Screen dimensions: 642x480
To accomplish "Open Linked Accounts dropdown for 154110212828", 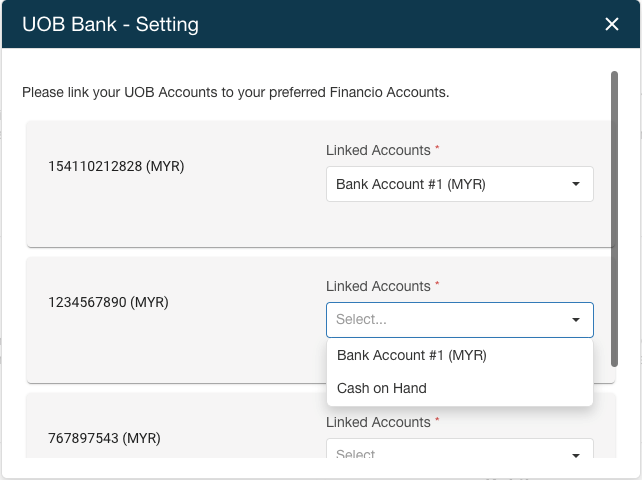I will [459, 184].
